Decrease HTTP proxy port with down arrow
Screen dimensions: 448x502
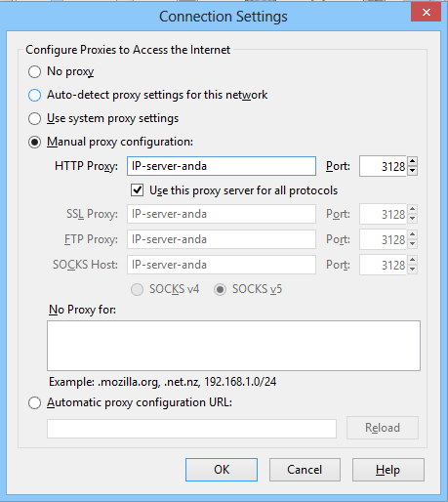click(x=413, y=171)
